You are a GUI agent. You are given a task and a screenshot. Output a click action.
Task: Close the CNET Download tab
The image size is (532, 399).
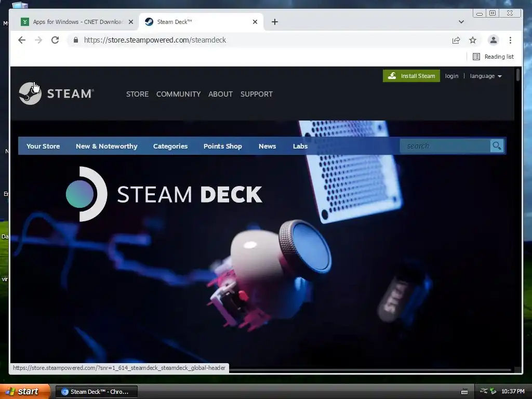pos(131,22)
